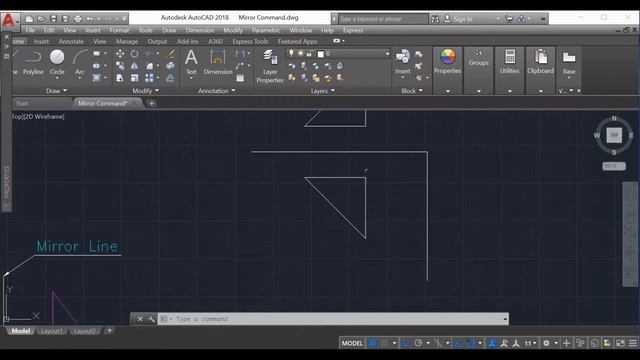Expand the Modify panel
This screenshot has height=360, width=640.
point(146,91)
